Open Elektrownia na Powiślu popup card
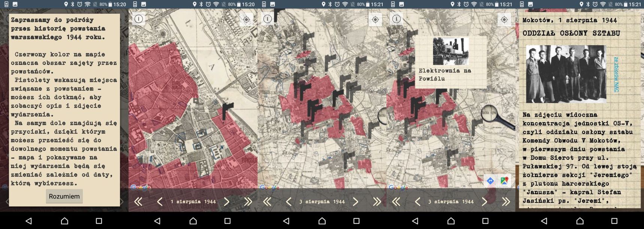The width and height of the screenshot is (644, 229). (x=451, y=62)
